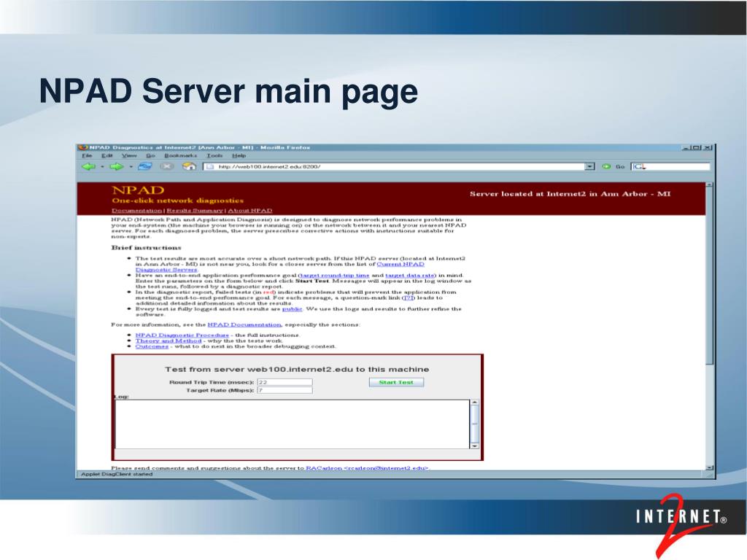The width and height of the screenshot is (747, 560).
Task: Open Theory and Method link
Action: [169, 341]
